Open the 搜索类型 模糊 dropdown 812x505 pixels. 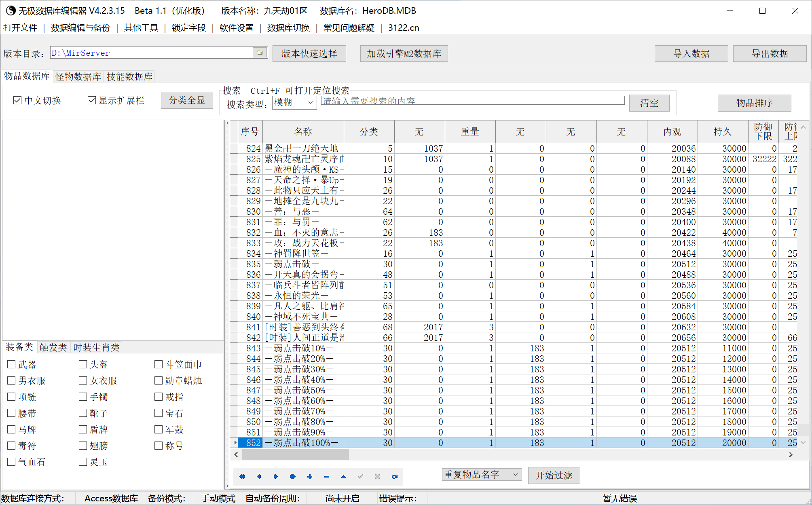point(294,103)
